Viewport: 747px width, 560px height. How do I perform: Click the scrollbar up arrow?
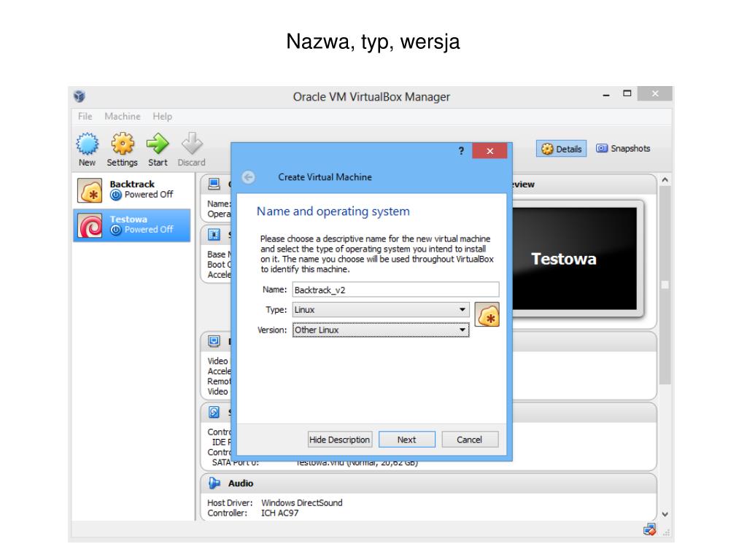click(x=665, y=181)
